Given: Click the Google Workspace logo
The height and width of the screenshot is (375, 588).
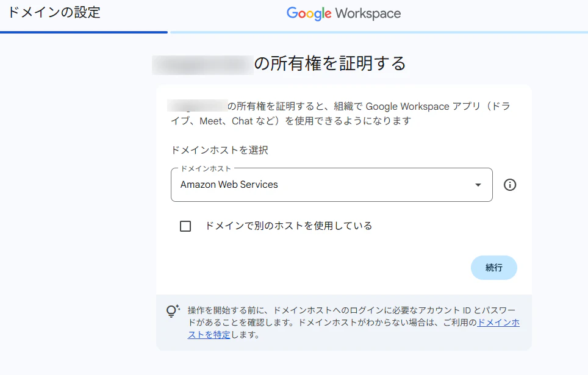Looking at the screenshot, I should 343,14.
